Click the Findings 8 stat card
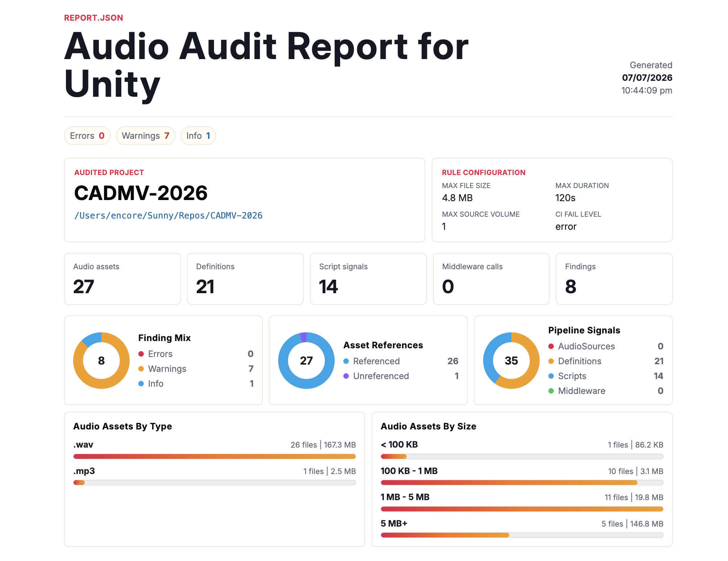The height and width of the screenshot is (561, 728). 614,279
